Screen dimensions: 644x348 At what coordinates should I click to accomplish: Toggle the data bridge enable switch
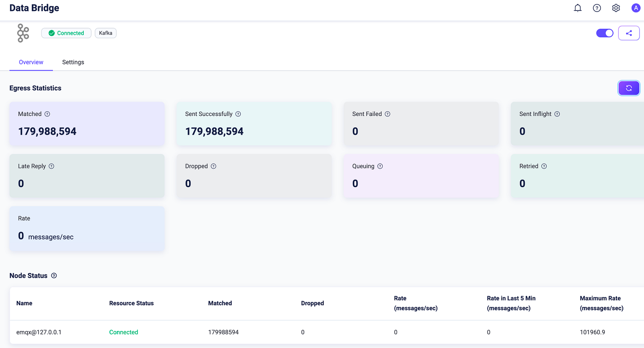pos(605,33)
